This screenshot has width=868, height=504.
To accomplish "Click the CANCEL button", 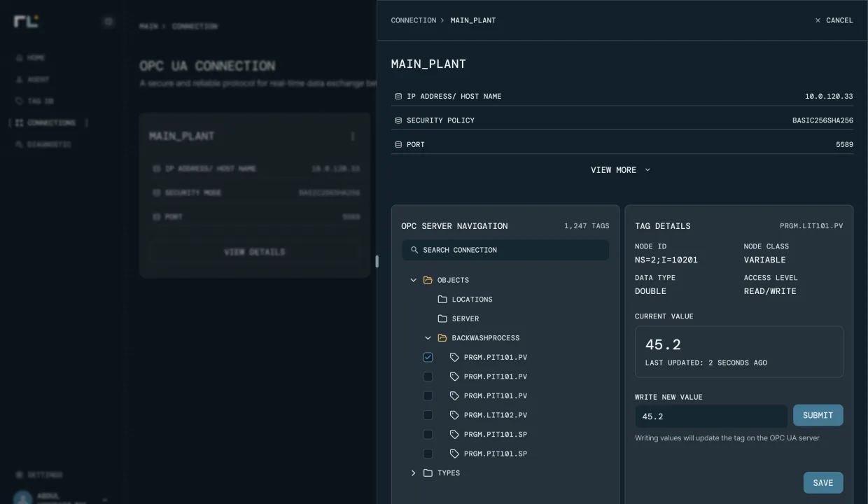I will pos(834,20).
